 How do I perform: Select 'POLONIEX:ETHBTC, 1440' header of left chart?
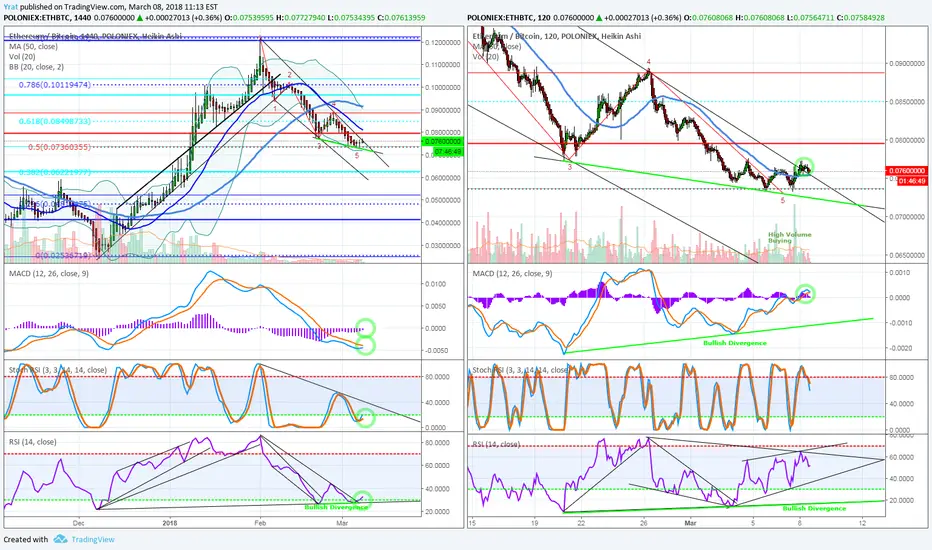click(x=48, y=17)
